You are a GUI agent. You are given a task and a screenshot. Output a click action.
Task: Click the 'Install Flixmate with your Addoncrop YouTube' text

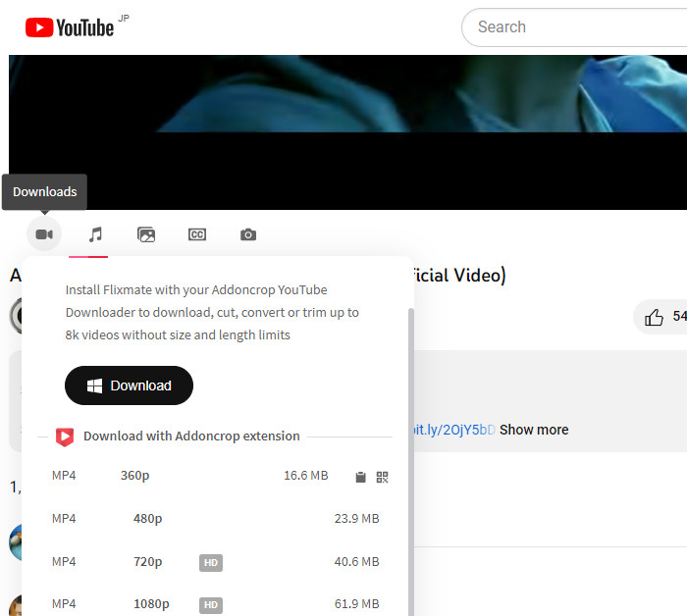tap(196, 289)
